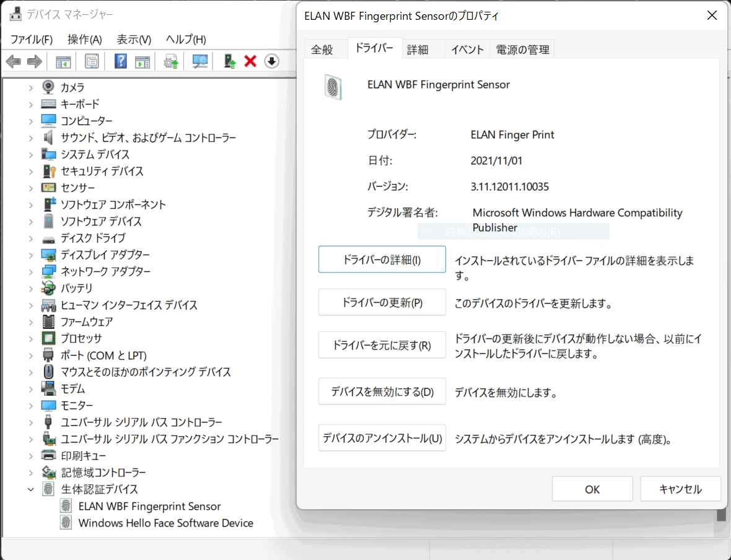Image resolution: width=731 pixels, height=560 pixels.
Task: Open the 表示(V) menu
Action: click(134, 40)
